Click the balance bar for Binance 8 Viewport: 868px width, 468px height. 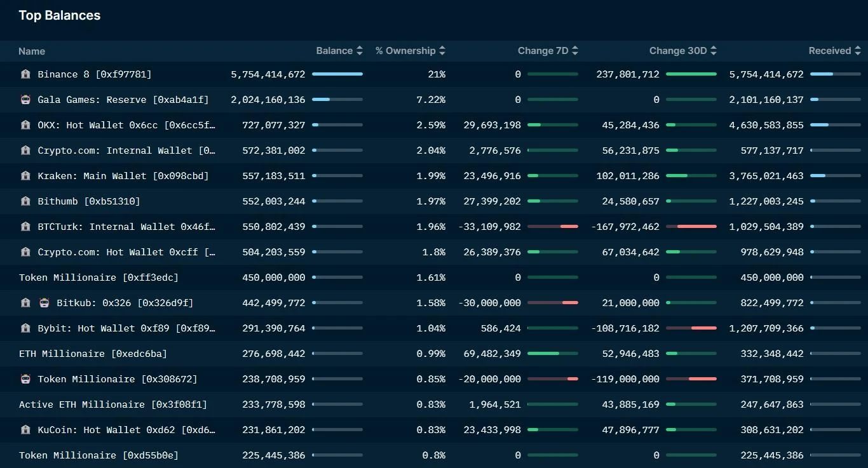337,74
